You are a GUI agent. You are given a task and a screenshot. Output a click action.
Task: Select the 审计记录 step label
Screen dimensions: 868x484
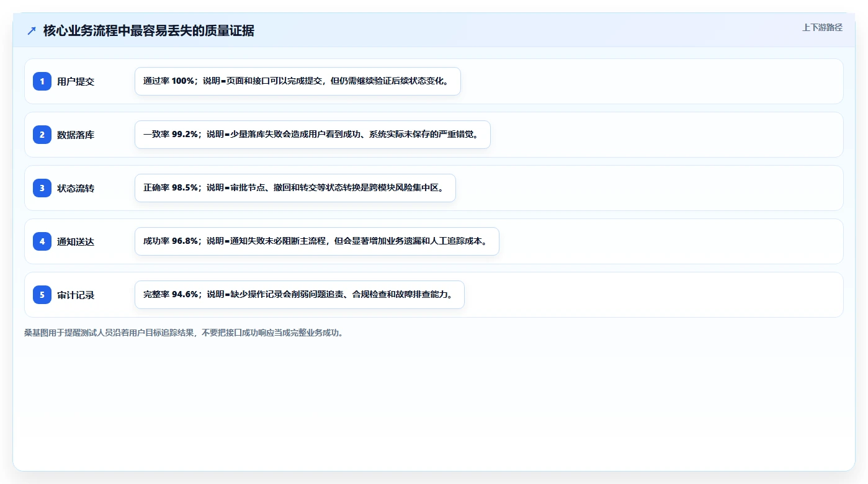76,295
